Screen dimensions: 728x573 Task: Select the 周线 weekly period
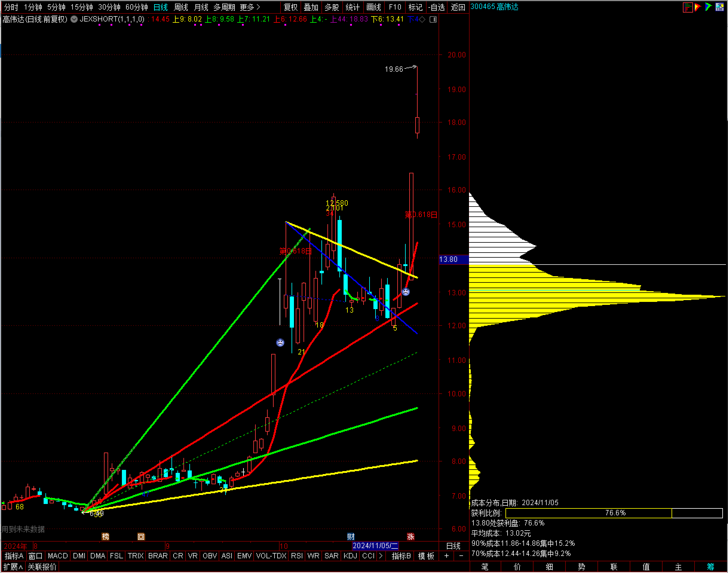(x=181, y=7)
